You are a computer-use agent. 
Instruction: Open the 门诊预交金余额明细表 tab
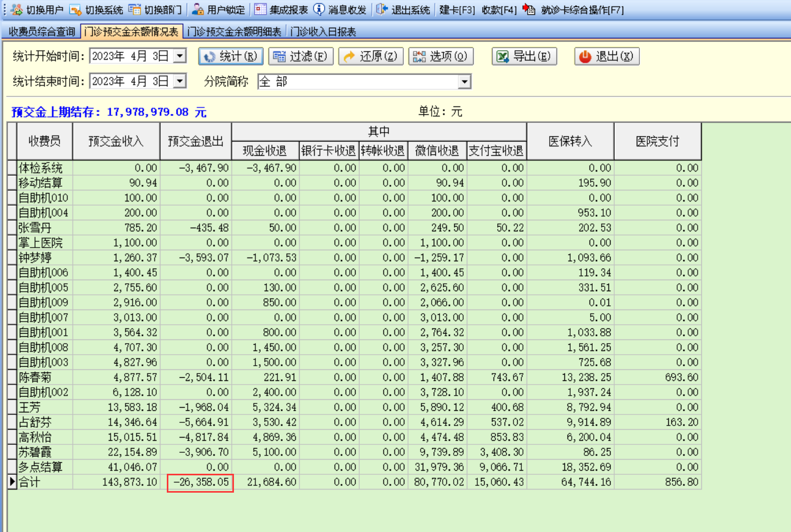click(x=234, y=32)
